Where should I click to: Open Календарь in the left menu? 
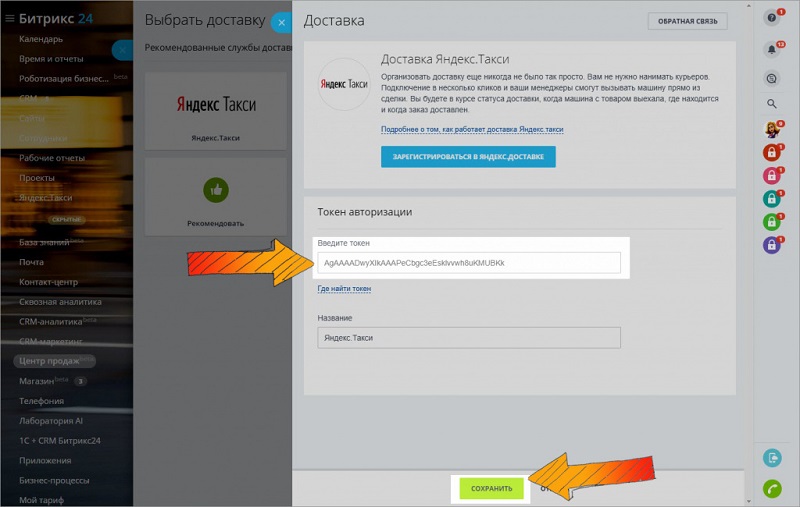(x=41, y=39)
